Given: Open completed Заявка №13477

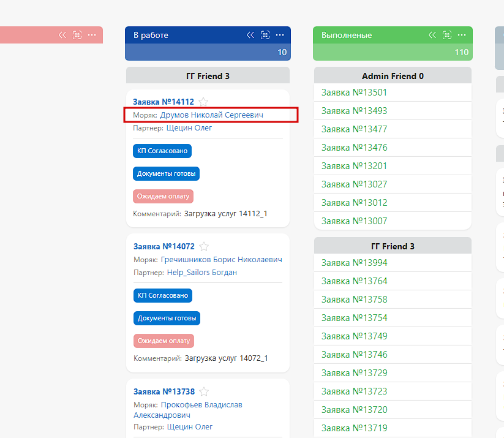Looking at the screenshot, I should 354,129.
